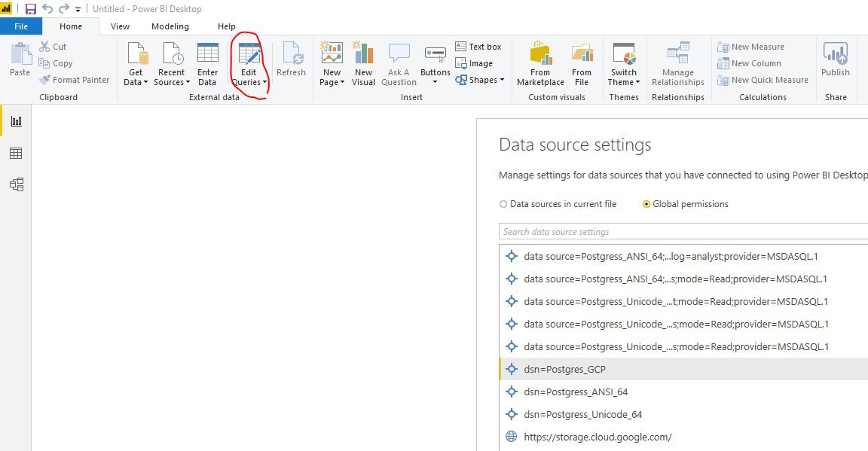Screen dimensions: 868x451
Task: Switch to Report view in sidebar
Action: [16, 121]
